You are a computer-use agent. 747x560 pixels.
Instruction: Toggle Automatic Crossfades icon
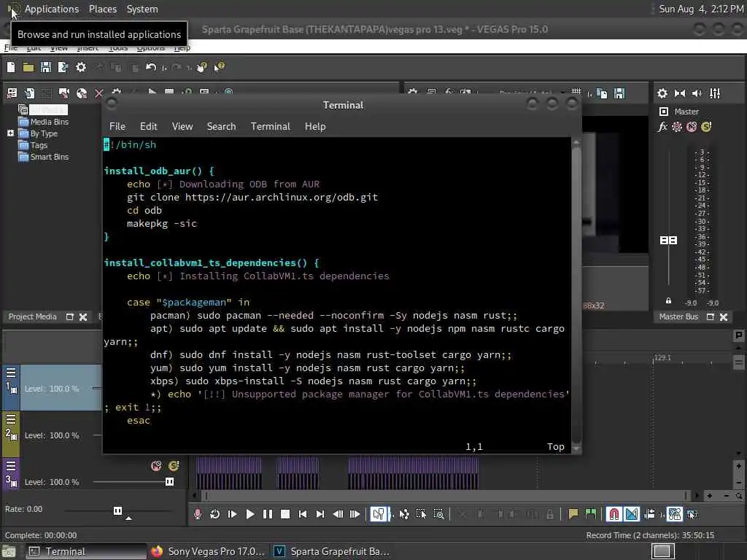click(x=632, y=514)
